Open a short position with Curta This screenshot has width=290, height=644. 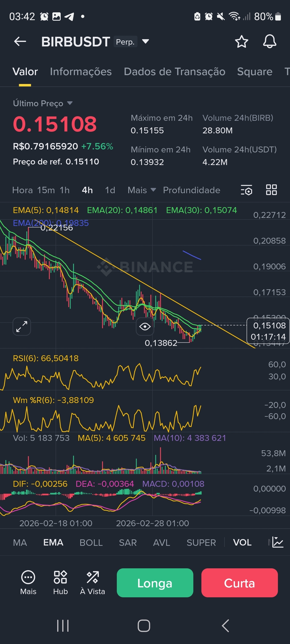click(x=240, y=583)
